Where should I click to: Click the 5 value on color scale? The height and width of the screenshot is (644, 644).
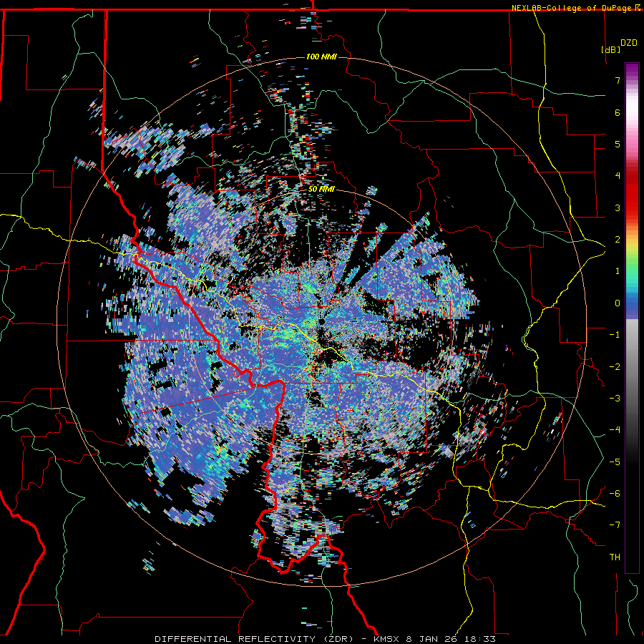pyautogui.click(x=618, y=144)
